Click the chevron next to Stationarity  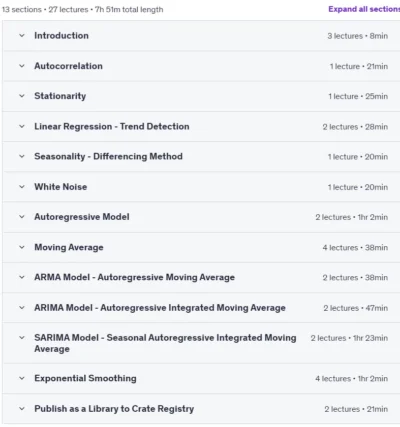coord(22,96)
